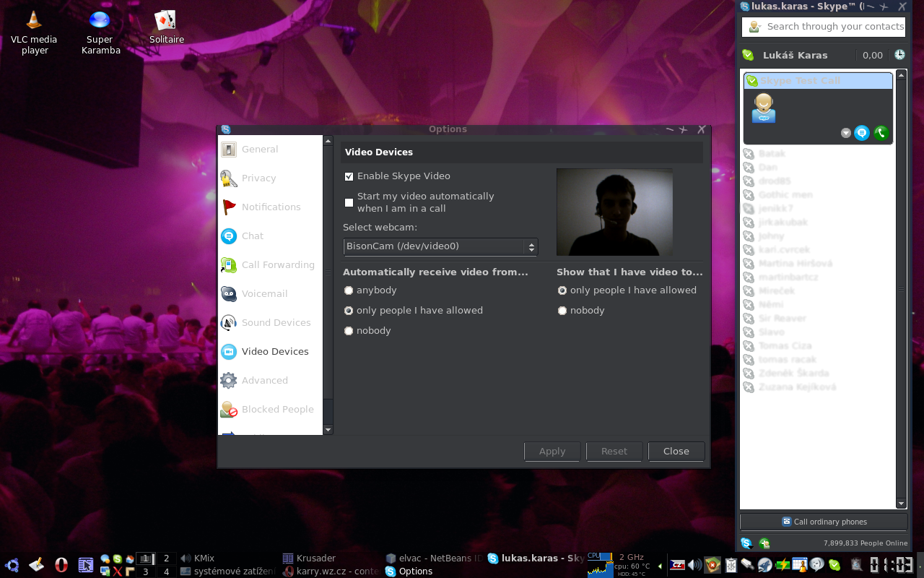
Task: Start chat with Skype Test Call
Action: pos(862,133)
